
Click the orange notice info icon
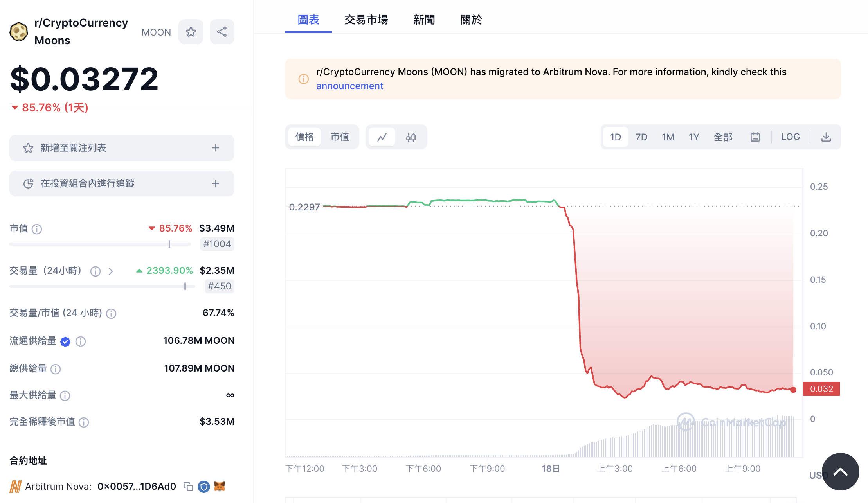click(304, 79)
